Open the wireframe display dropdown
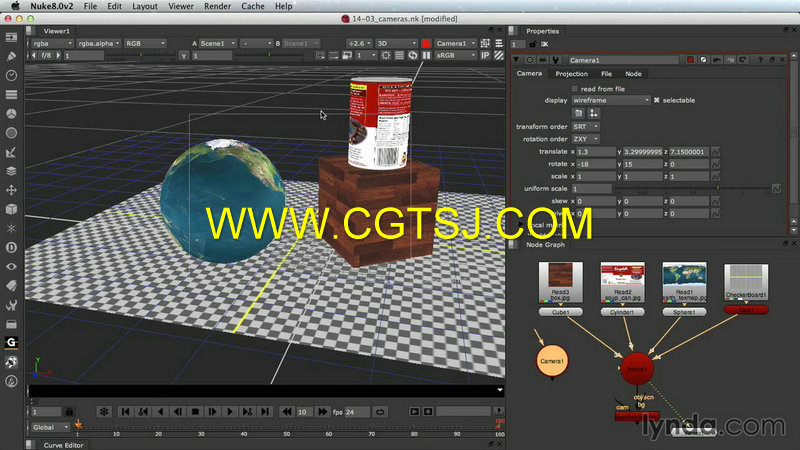800x450 pixels. (611, 101)
